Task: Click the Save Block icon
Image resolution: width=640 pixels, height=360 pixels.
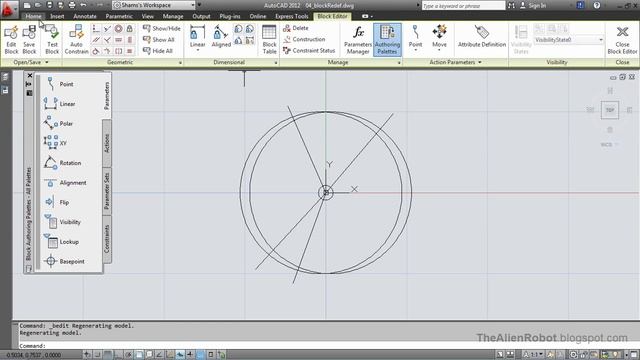Action: tap(29, 39)
